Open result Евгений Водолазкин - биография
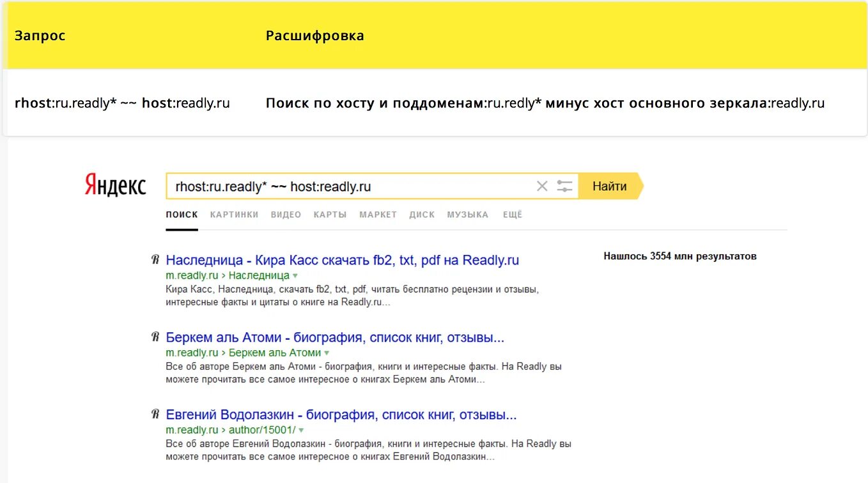The height and width of the screenshot is (483, 868). tap(341, 415)
